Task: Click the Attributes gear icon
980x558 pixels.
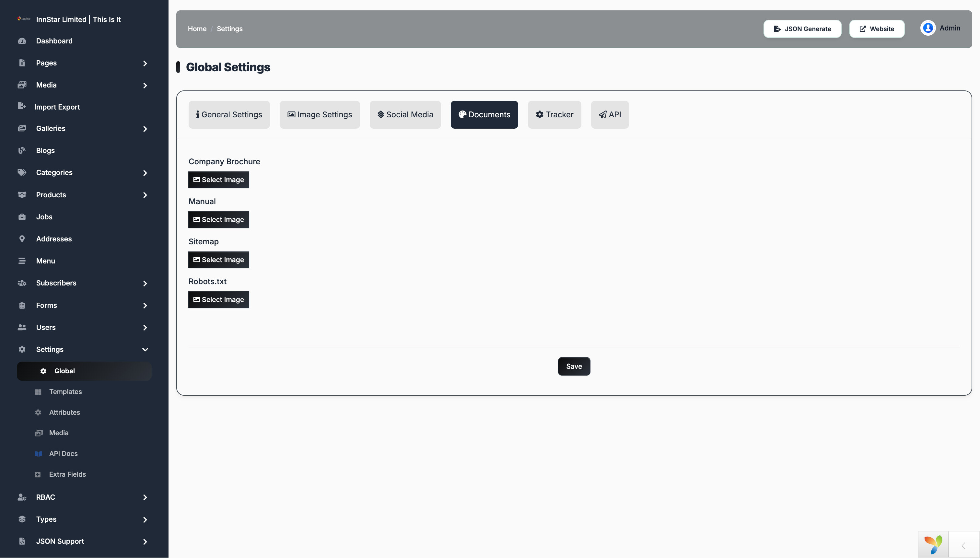Action: [x=38, y=413]
